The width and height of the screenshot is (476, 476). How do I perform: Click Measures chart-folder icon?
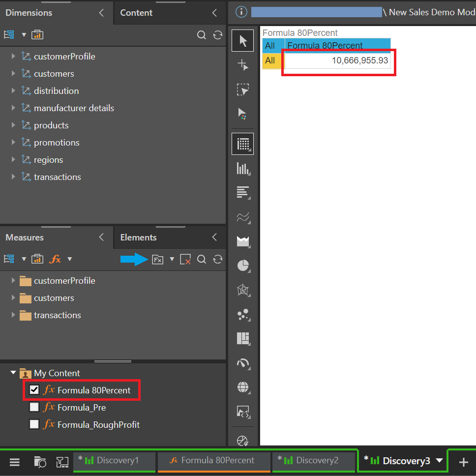click(37, 259)
